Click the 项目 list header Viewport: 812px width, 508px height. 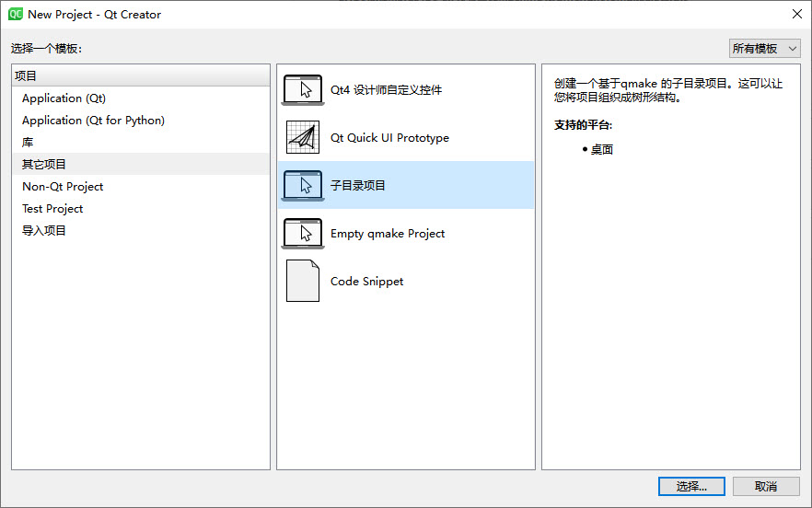tap(141, 75)
